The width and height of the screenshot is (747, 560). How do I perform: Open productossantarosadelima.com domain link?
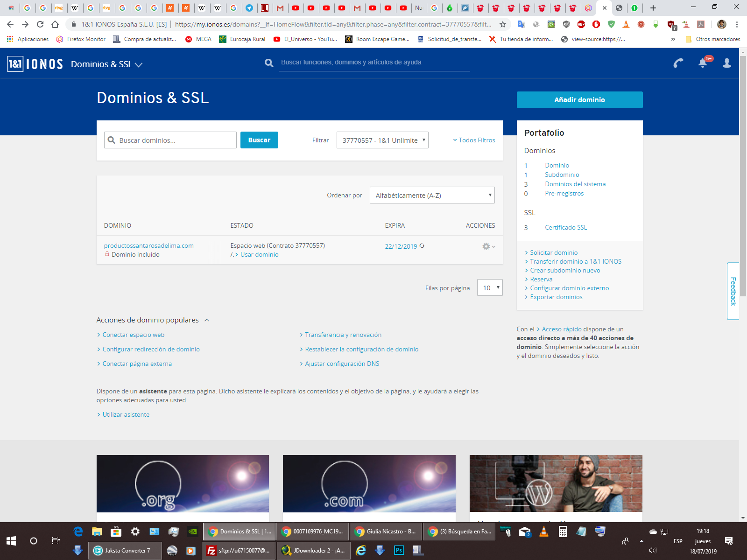click(148, 245)
